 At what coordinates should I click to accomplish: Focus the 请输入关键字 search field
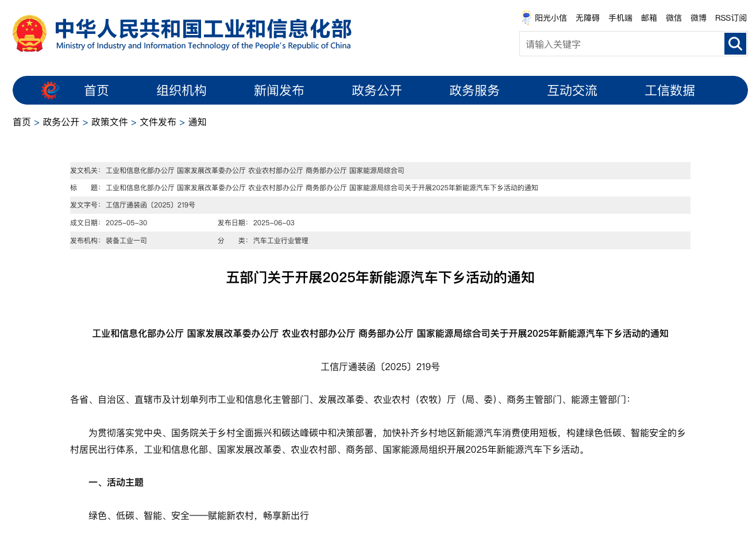pos(622,44)
